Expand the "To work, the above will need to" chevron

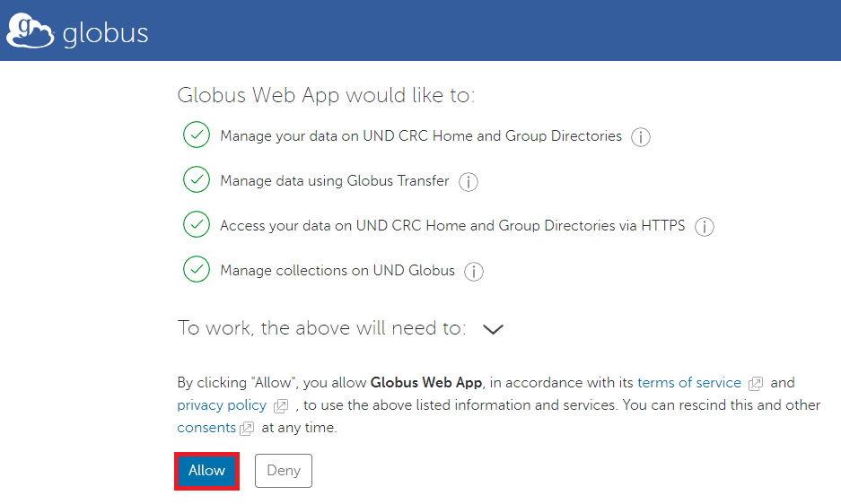point(493,329)
